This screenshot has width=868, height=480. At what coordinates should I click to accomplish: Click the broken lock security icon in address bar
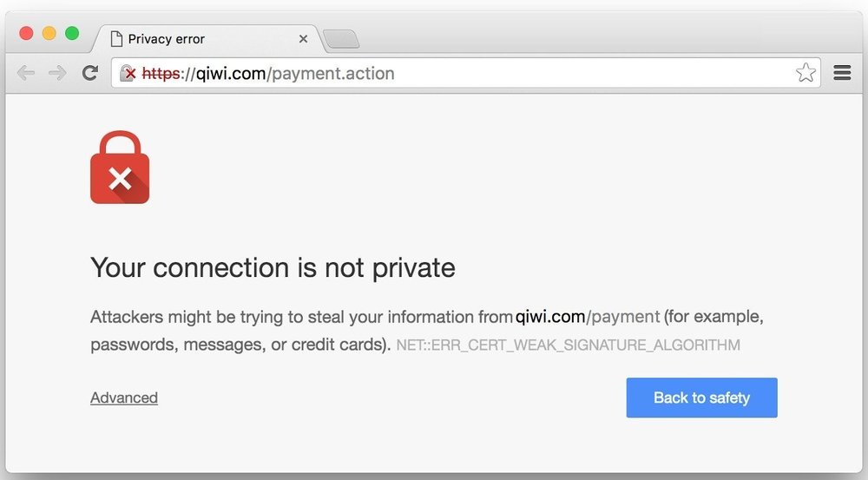pyautogui.click(x=128, y=73)
